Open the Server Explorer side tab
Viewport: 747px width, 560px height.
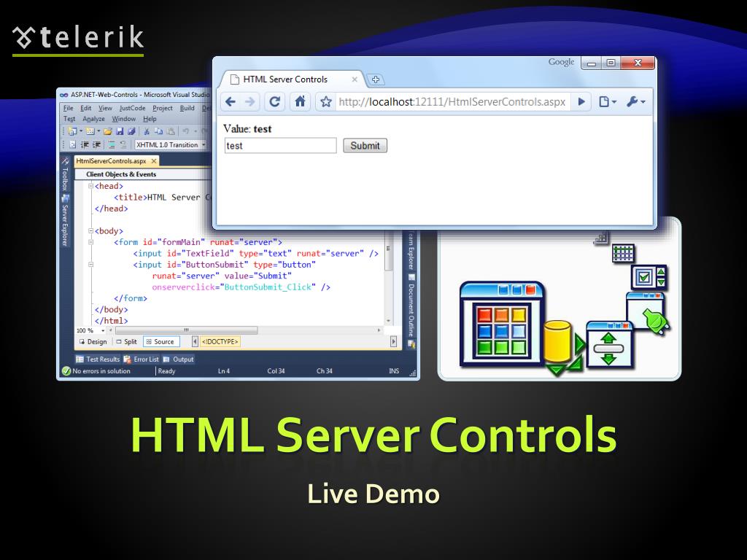(65, 220)
